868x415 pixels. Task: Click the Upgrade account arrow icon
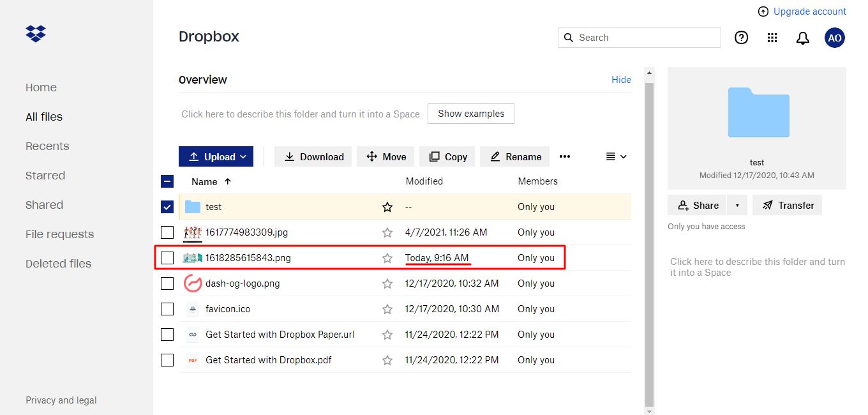click(x=763, y=11)
